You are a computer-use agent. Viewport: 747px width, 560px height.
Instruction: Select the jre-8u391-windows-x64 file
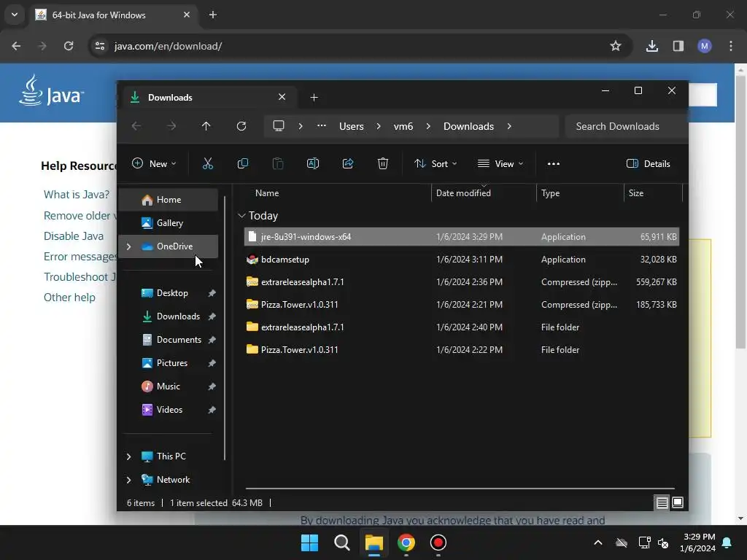(x=461, y=237)
